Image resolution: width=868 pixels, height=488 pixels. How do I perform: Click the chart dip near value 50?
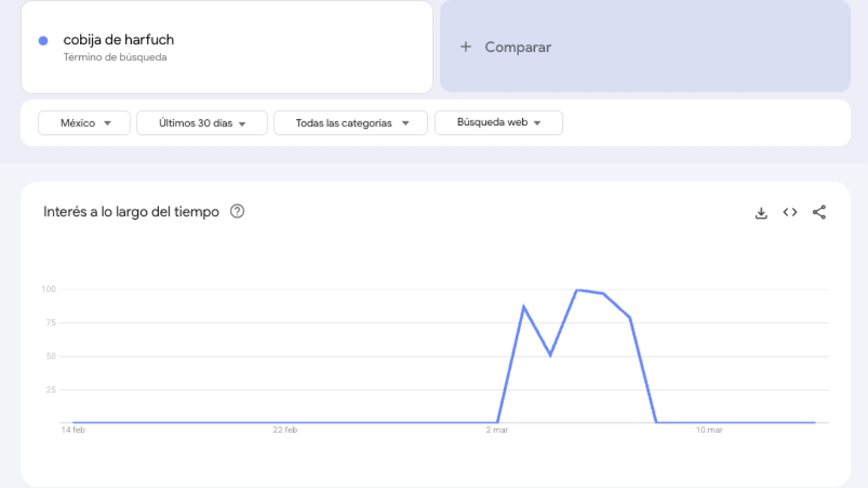[x=550, y=355]
